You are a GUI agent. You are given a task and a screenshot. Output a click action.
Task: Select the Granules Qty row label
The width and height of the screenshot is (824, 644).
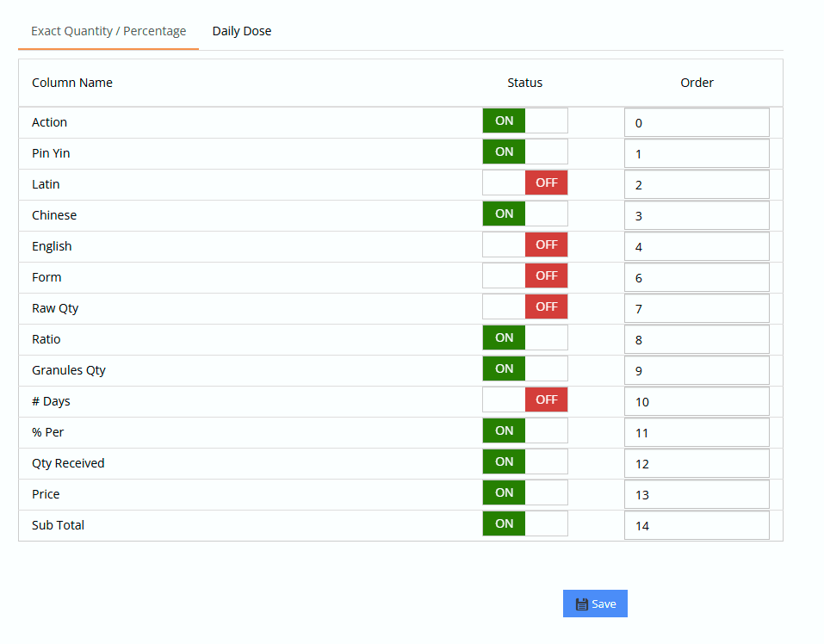pos(68,370)
